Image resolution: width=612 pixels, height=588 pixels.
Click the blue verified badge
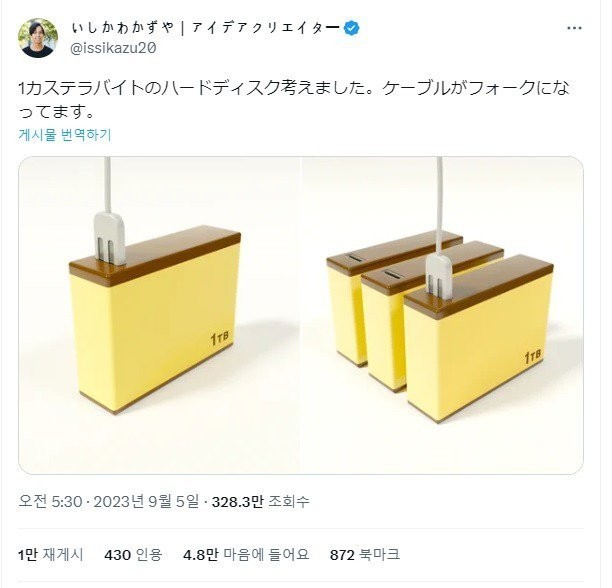pos(352,28)
